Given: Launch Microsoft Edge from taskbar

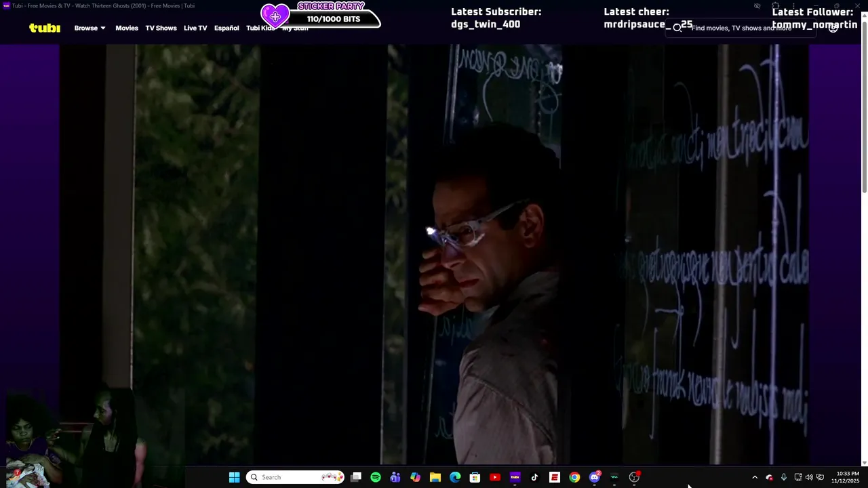Looking at the screenshot, I should 455,477.
